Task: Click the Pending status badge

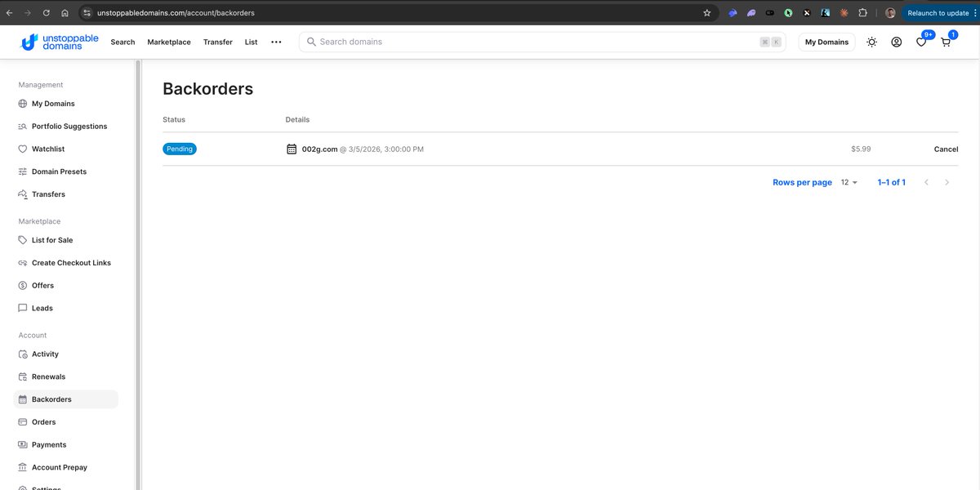Action: pyautogui.click(x=180, y=149)
